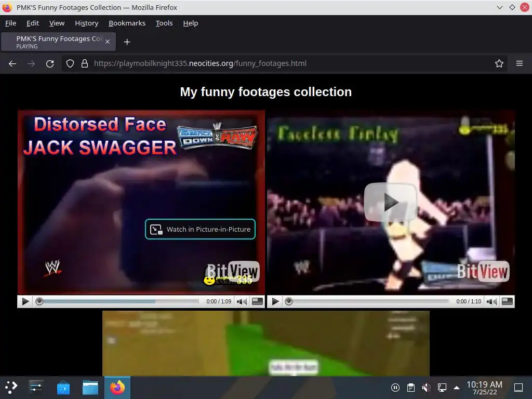Screen dimensions: 532x399
Task: Open the Tools menu
Action: 164,23
